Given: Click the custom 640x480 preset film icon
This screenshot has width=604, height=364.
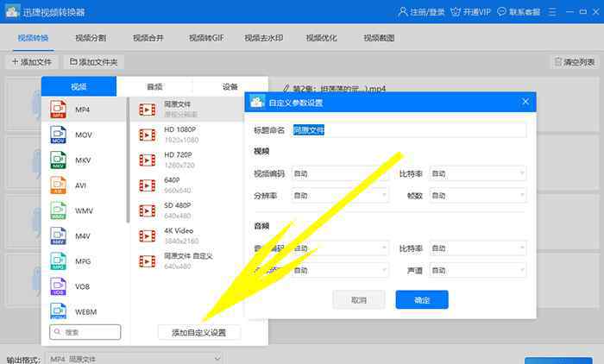Looking at the screenshot, I should coord(148,261).
